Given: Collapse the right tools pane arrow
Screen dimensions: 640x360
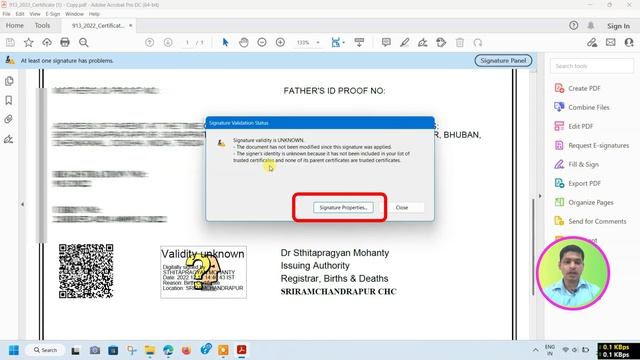Looking at the screenshot, I should (x=540, y=196).
